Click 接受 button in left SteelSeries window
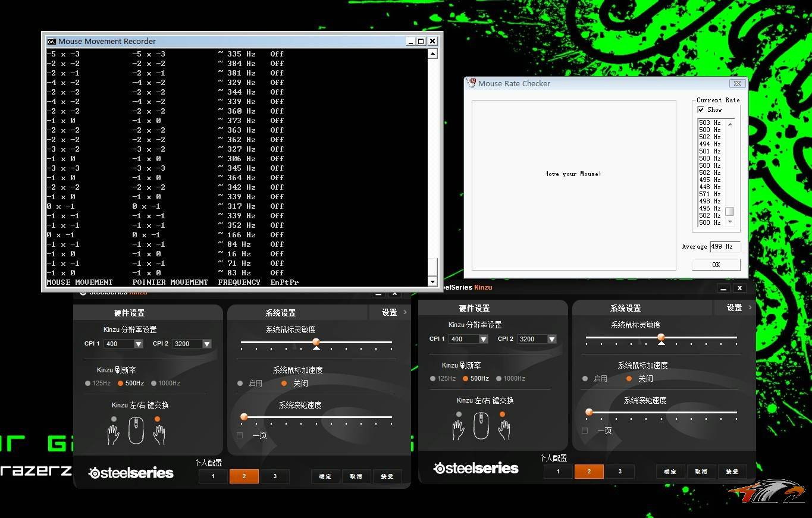The width and height of the screenshot is (812, 518). [387, 476]
